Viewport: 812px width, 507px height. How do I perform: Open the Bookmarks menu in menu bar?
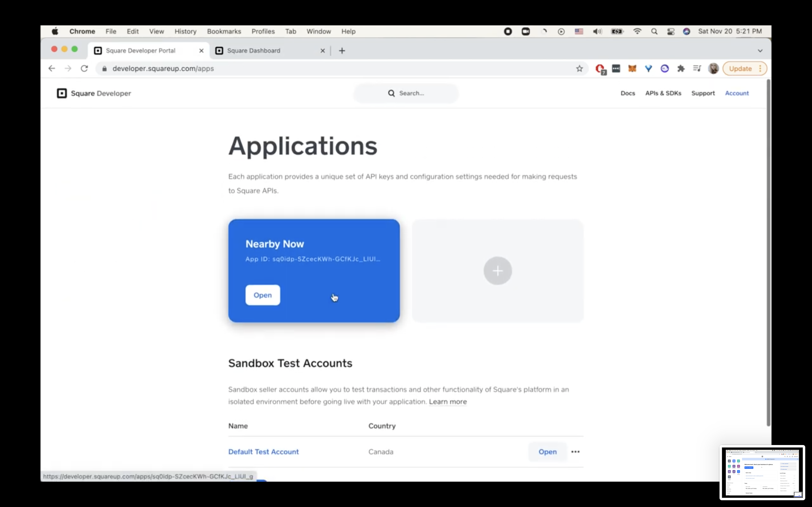coord(224,32)
